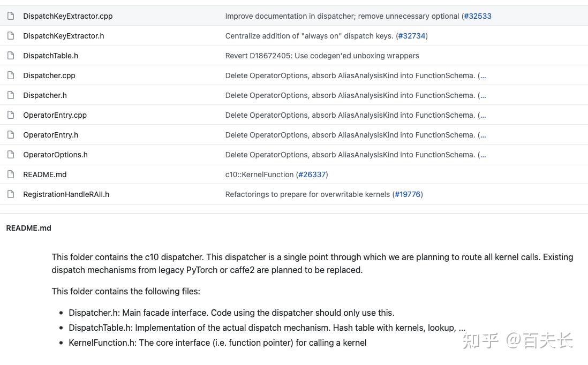
Task: Open pull request link #32734
Action: 412,36
